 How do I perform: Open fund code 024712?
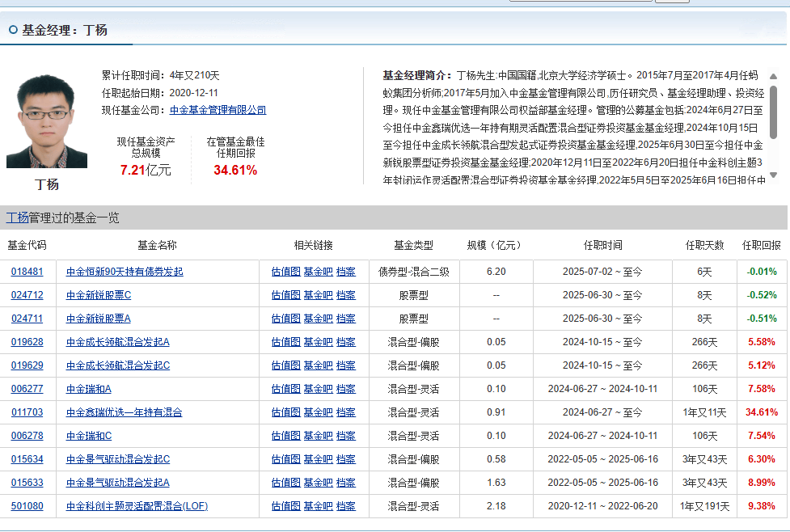click(27, 295)
